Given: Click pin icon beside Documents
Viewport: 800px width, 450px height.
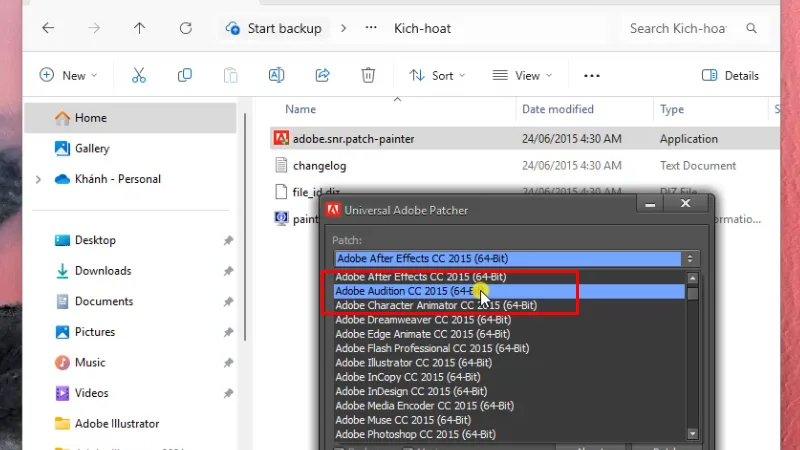Looking at the screenshot, I should pos(228,302).
